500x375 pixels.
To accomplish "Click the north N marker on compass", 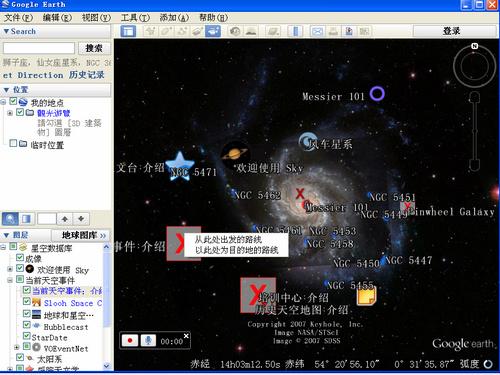I will click(x=475, y=46).
